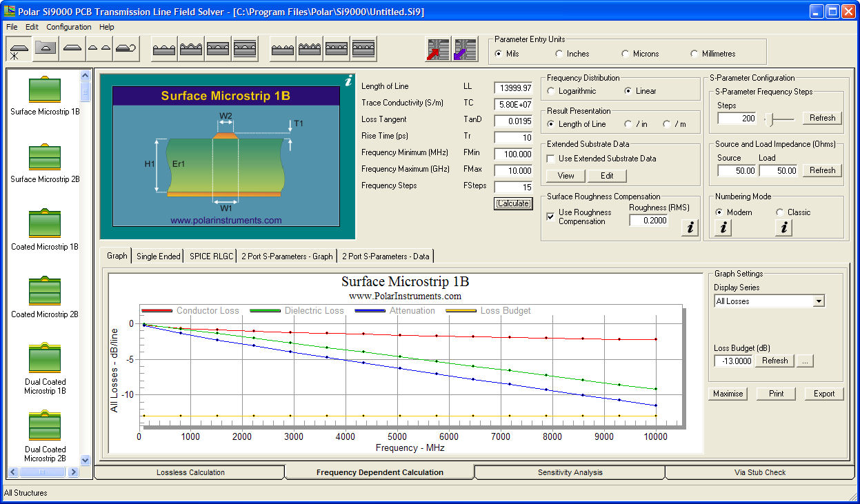Viewport: 860px width, 504px height.
Task: Click the Roughness (RMS) value field
Action: 648,220
